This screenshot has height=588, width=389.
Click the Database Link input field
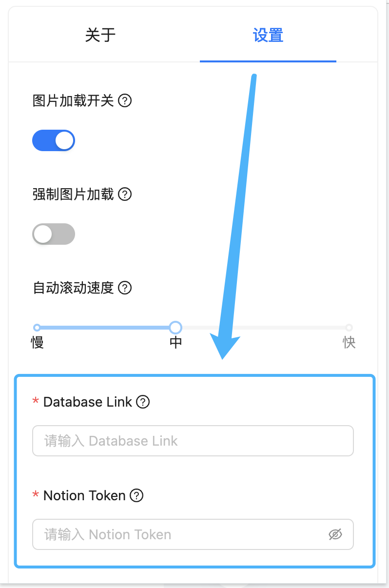click(193, 440)
